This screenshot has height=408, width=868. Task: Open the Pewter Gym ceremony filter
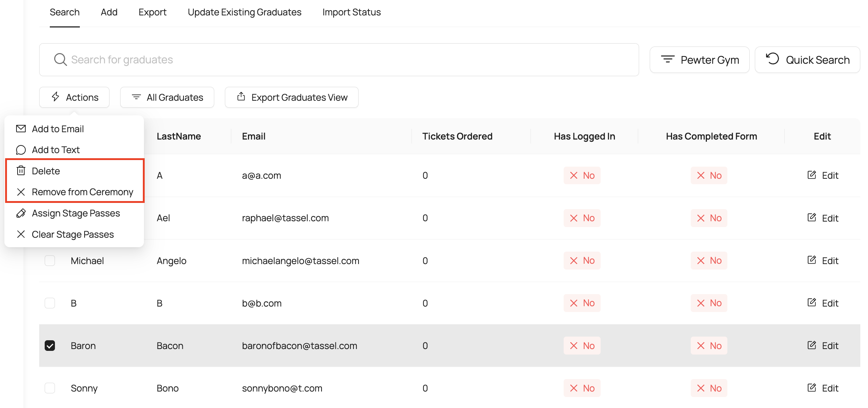[x=699, y=60]
